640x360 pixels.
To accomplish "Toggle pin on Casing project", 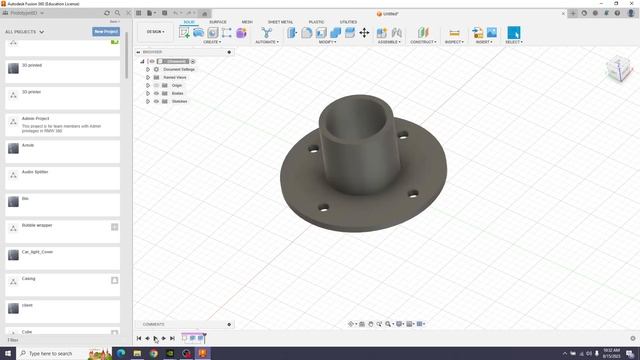I will [x=115, y=280].
